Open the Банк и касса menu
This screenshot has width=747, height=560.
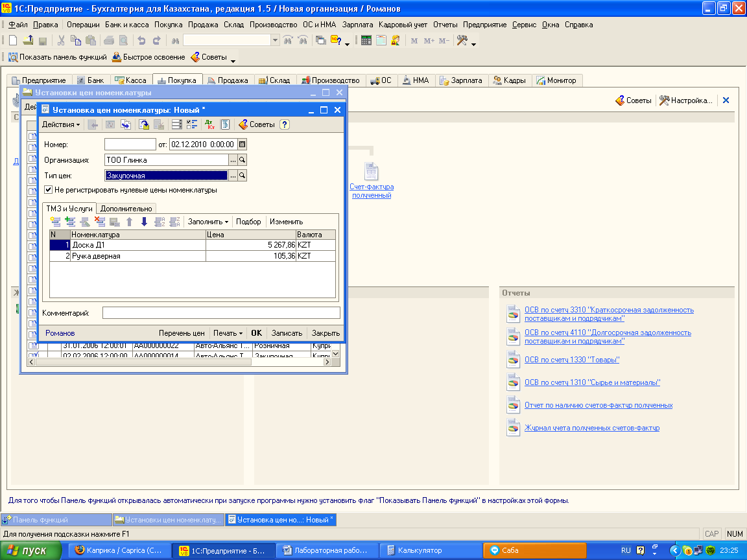click(126, 25)
